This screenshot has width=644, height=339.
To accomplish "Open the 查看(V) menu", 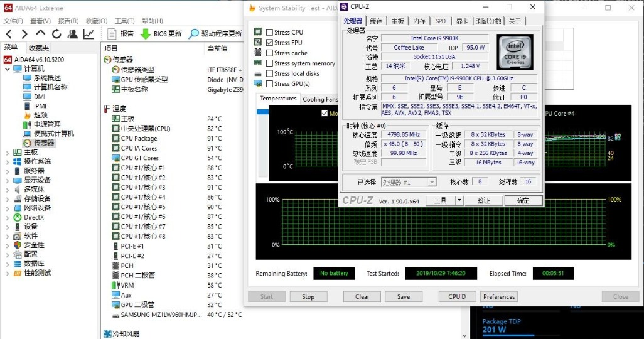I will coord(40,21).
